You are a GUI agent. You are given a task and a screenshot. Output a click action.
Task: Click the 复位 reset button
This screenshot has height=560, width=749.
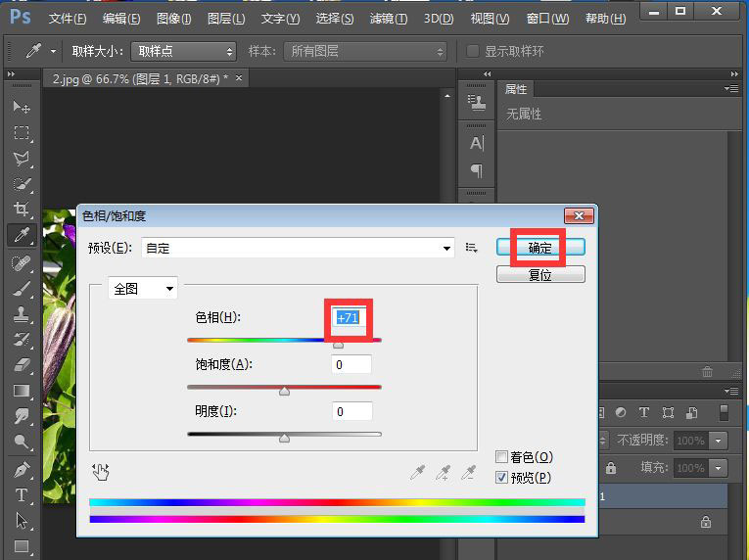[x=540, y=275]
